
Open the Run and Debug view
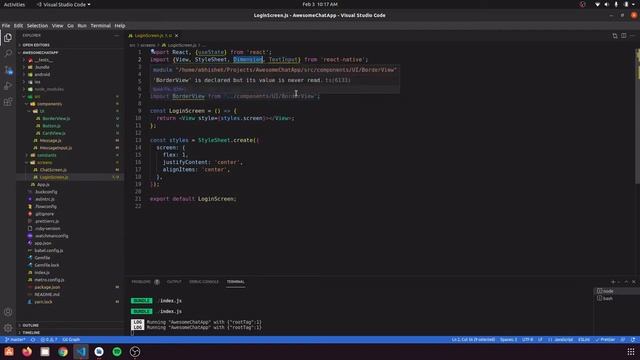pyautogui.click(x=8, y=86)
